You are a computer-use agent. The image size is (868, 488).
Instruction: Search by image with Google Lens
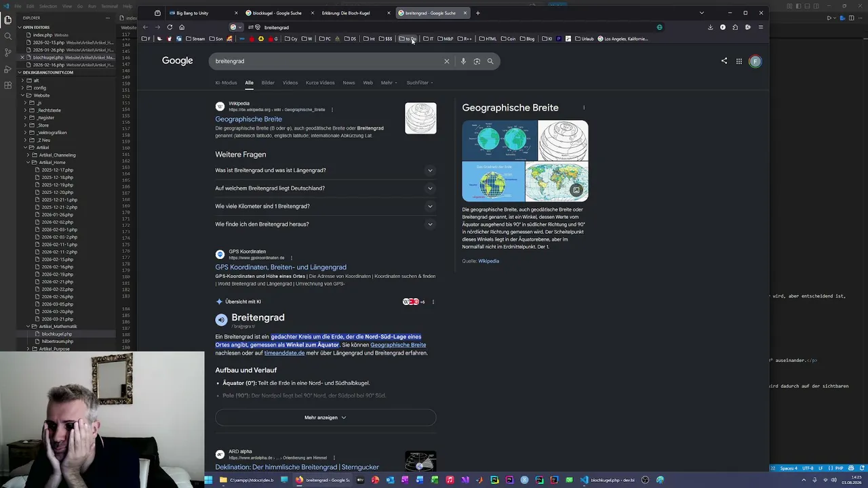477,61
